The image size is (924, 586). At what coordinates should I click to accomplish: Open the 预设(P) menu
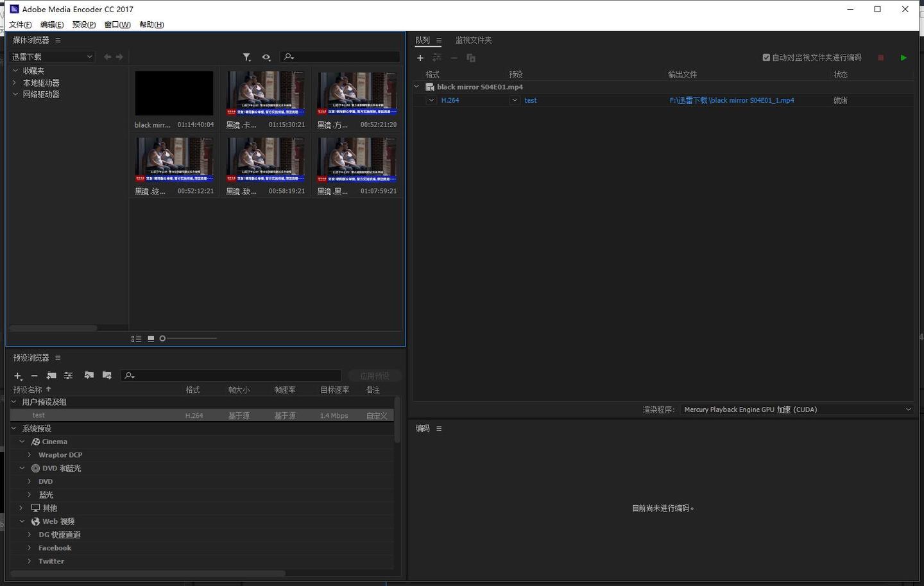[x=84, y=24]
